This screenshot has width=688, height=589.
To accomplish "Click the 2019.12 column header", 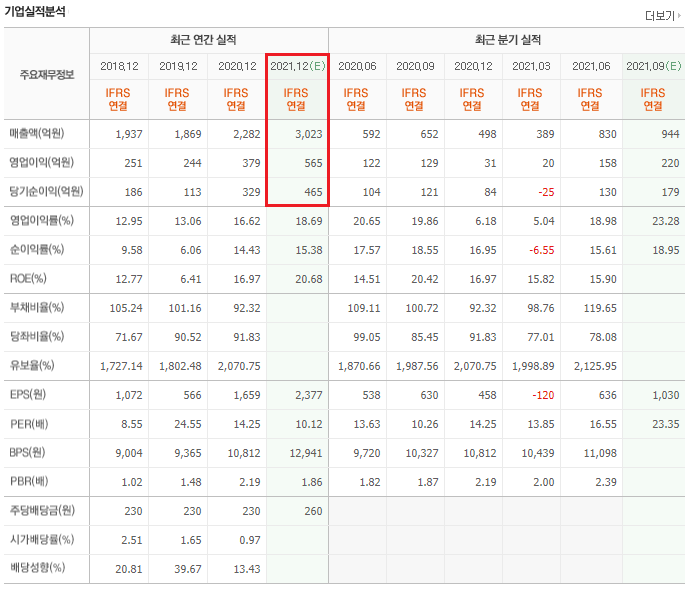I will tap(178, 66).
